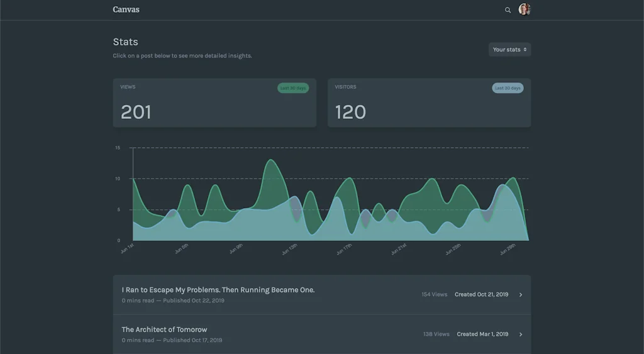The image size is (644, 354).
Task: Open The Architect of Tomorrow post
Action: (x=164, y=329)
